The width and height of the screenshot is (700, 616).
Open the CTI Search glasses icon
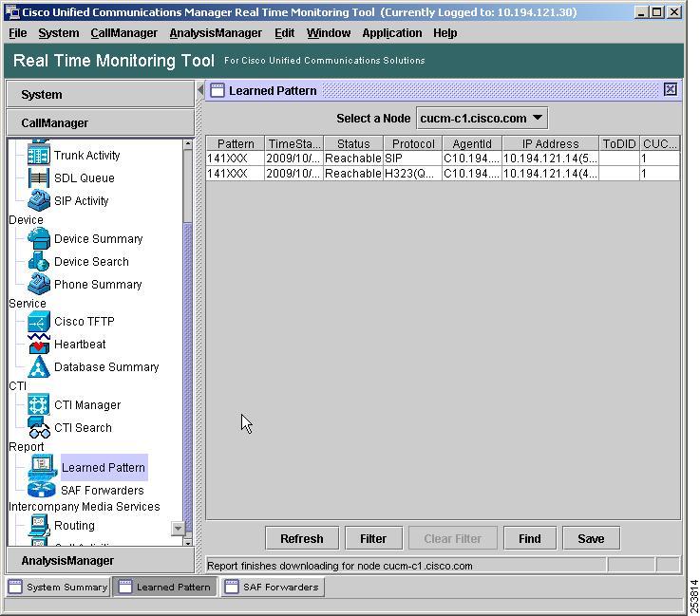pos(39,427)
